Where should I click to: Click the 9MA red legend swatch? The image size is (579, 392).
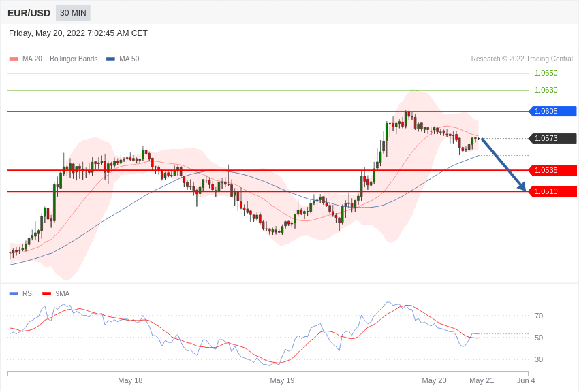(47, 293)
